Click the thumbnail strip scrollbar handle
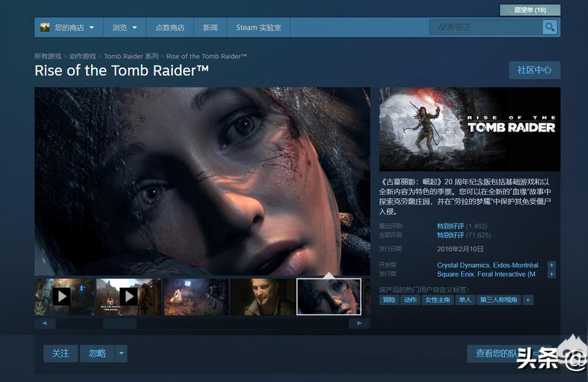The height and width of the screenshot is (382, 588). click(x=119, y=323)
